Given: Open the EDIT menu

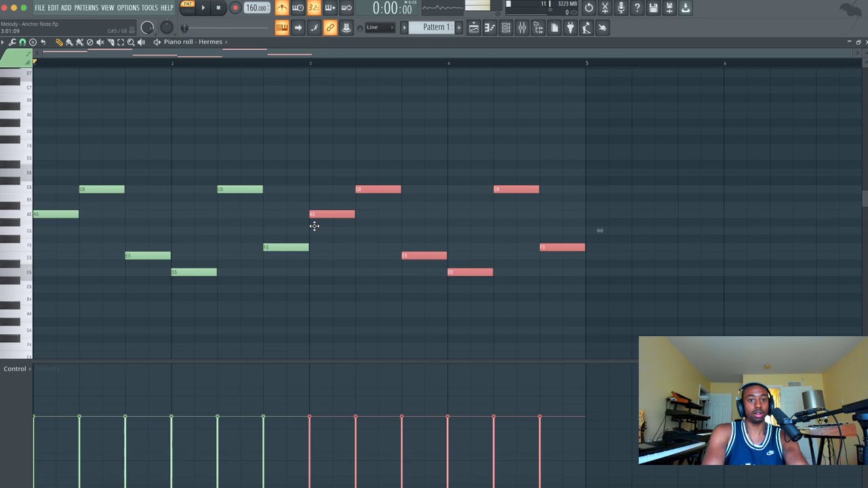Looking at the screenshot, I should coord(53,7).
